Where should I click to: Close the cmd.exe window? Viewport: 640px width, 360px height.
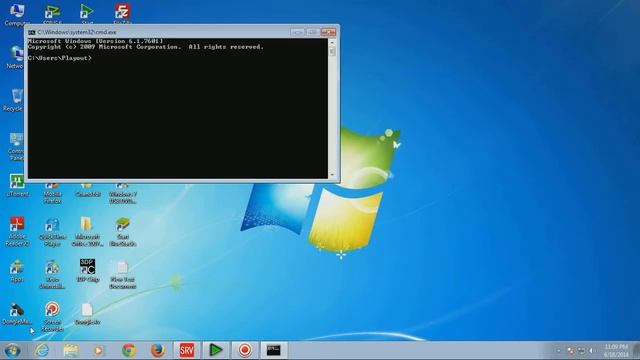(x=328, y=32)
